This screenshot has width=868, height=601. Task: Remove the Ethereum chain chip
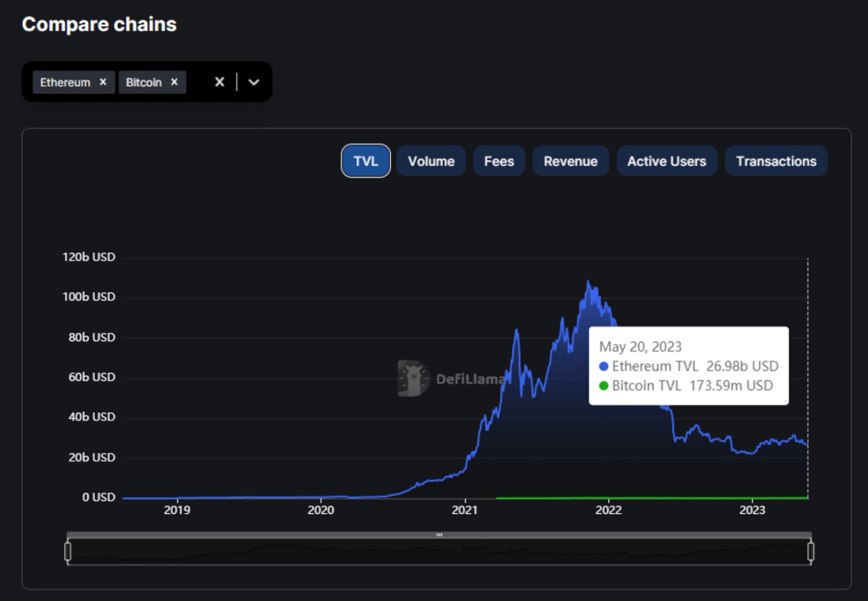coord(103,82)
